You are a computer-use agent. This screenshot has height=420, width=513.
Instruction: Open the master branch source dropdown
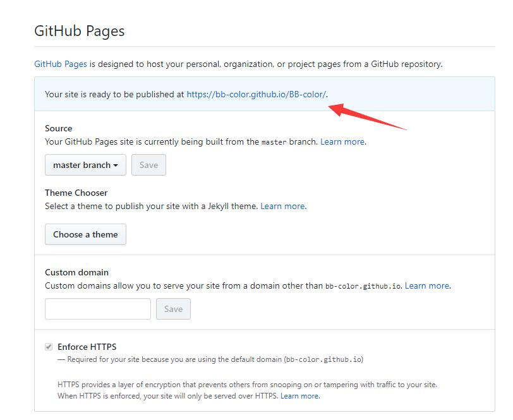[85, 165]
